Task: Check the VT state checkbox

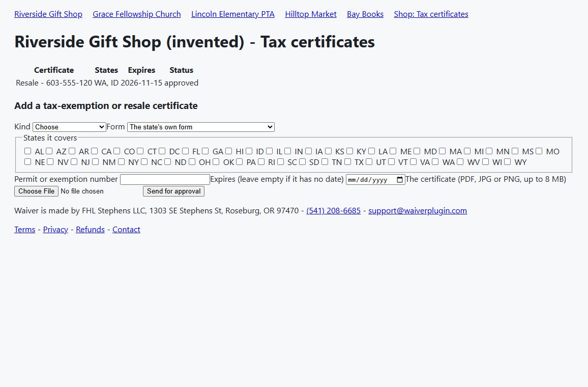Action: click(x=391, y=162)
